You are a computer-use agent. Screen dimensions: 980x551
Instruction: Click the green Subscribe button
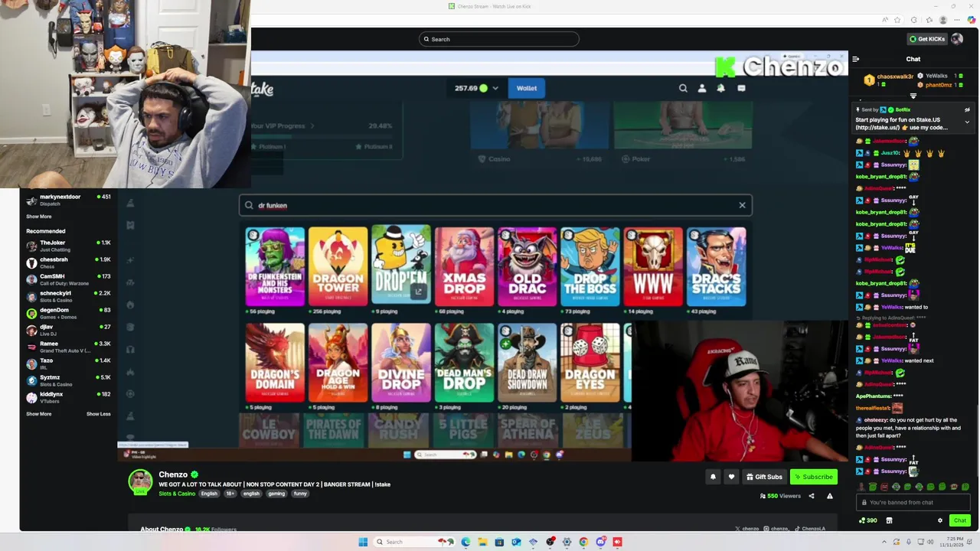click(814, 477)
